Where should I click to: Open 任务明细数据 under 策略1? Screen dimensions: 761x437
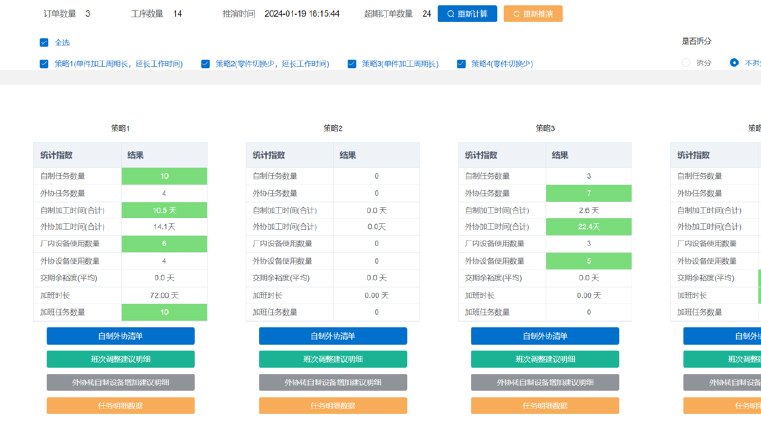tap(120, 405)
